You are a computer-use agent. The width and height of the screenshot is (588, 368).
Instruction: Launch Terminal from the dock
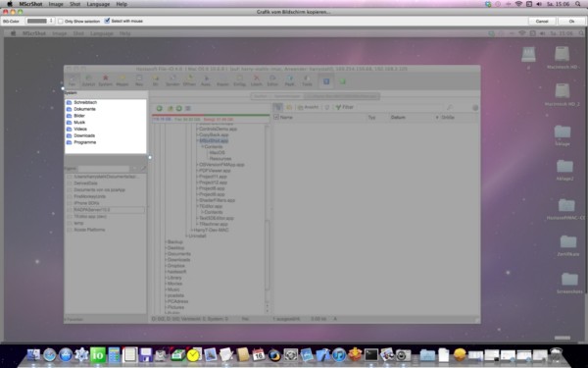371,354
